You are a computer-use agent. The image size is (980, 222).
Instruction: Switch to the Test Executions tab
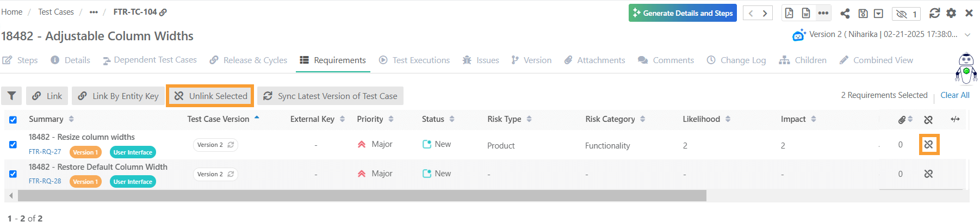pyautogui.click(x=414, y=60)
